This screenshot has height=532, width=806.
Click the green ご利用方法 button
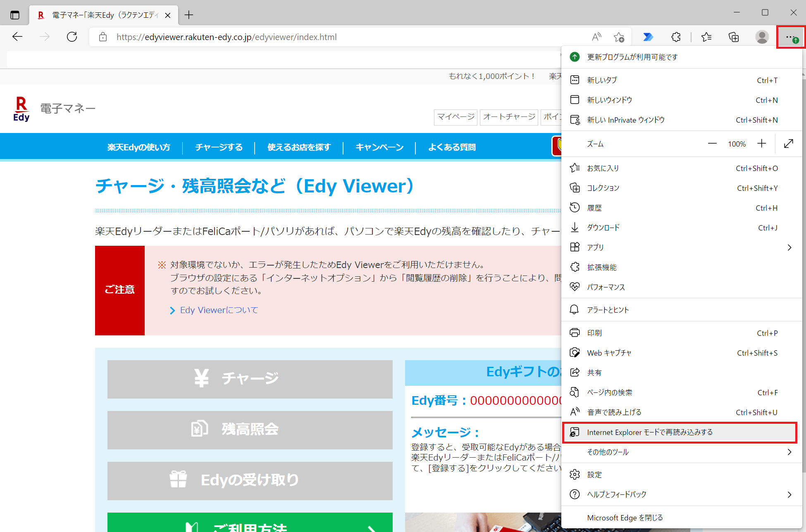250,522
